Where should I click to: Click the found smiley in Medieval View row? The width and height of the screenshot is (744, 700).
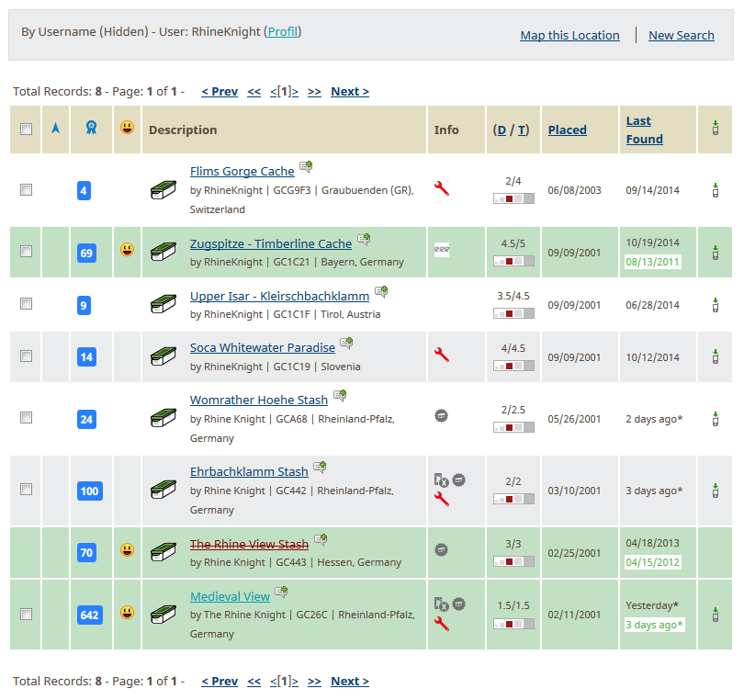click(x=127, y=612)
